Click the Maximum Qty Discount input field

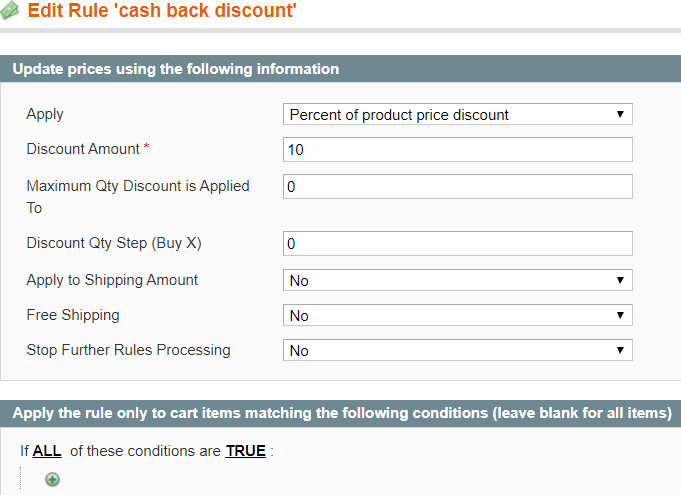[458, 187]
